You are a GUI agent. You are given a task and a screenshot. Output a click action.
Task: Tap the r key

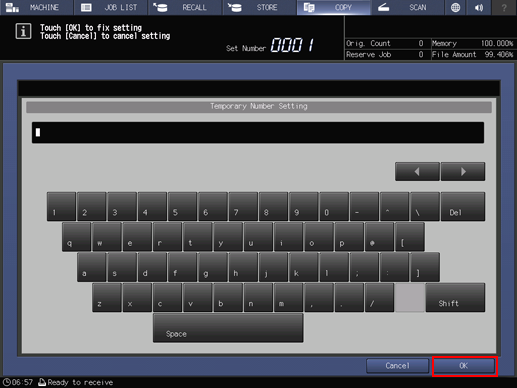click(167, 237)
